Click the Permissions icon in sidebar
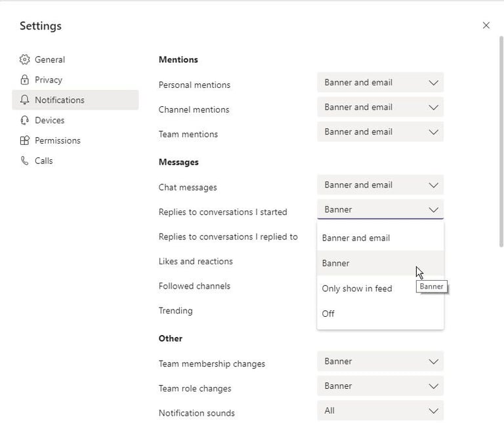This screenshot has height=423, width=504. click(25, 141)
